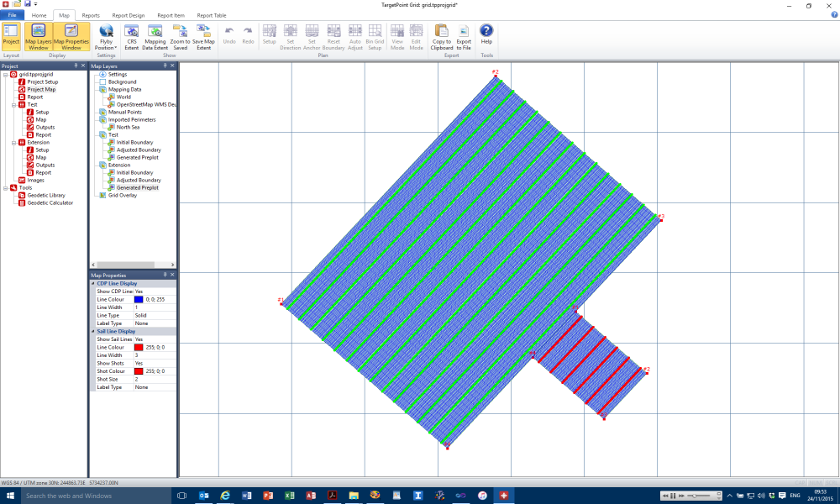Collapse the CDP Line Display section
The width and height of the screenshot is (840, 504).
(x=93, y=283)
